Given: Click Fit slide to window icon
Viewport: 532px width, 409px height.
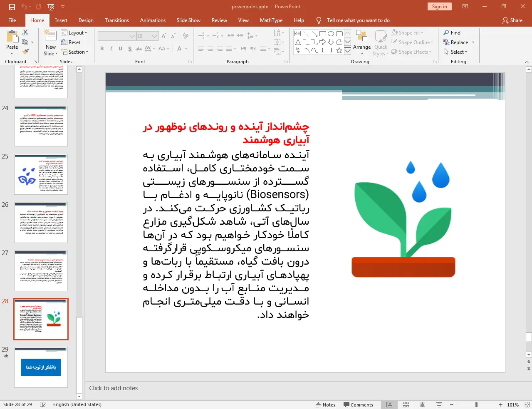Looking at the screenshot, I should [527, 404].
